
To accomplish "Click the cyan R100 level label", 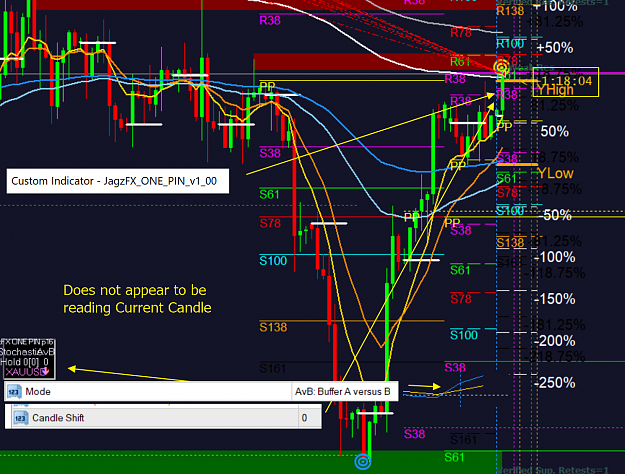I will point(510,43).
